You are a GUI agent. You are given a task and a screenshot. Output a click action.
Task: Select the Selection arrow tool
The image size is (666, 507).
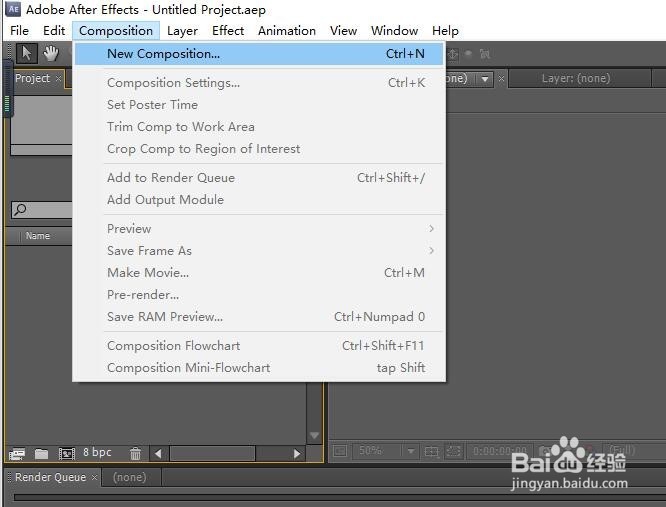(26, 54)
